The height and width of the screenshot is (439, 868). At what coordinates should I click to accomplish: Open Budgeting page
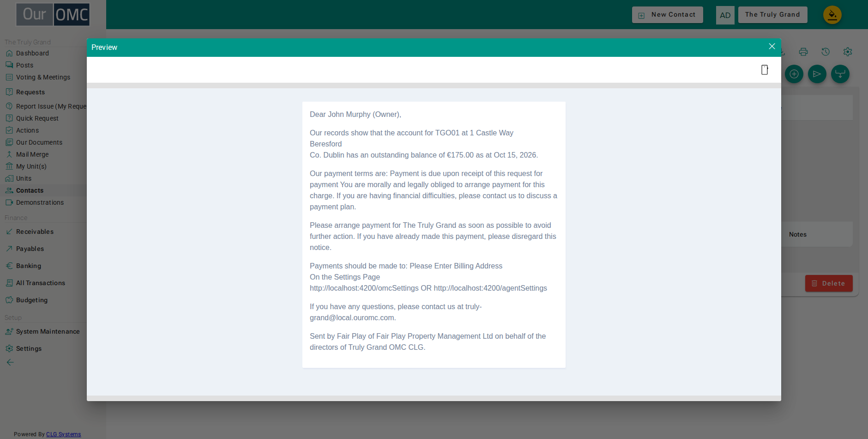click(32, 300)
